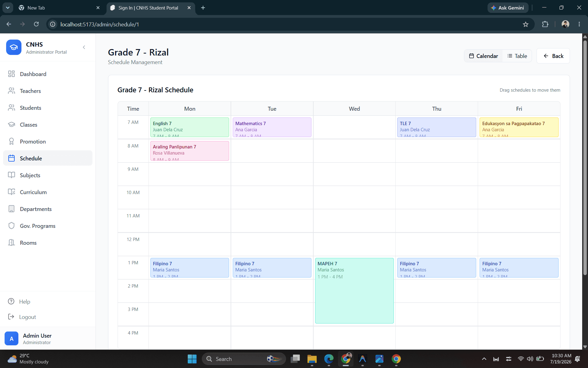Open the taskbar clock and date

click(561, 359)
